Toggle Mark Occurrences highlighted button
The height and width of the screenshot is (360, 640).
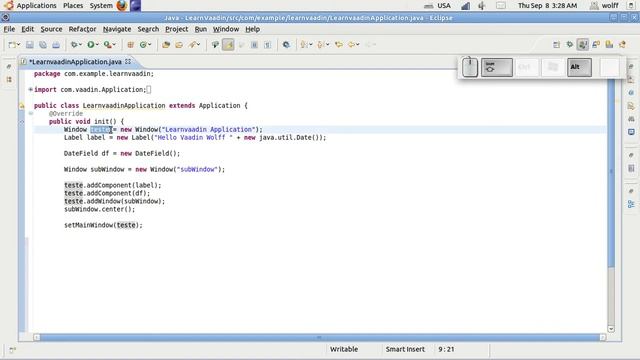229,45
